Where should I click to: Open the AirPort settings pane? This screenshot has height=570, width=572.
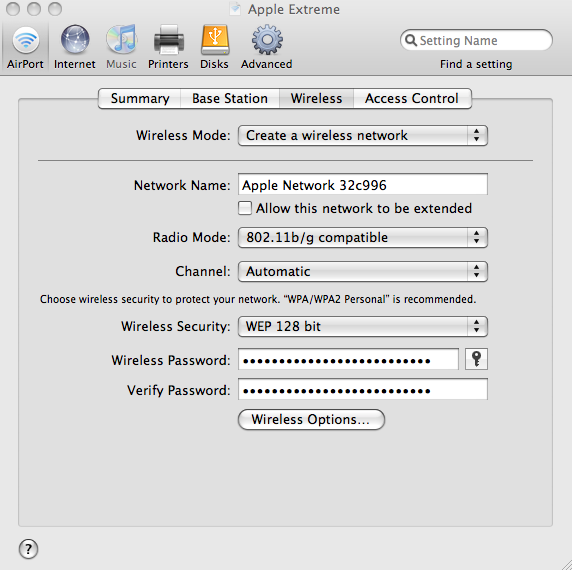[25, 47]
